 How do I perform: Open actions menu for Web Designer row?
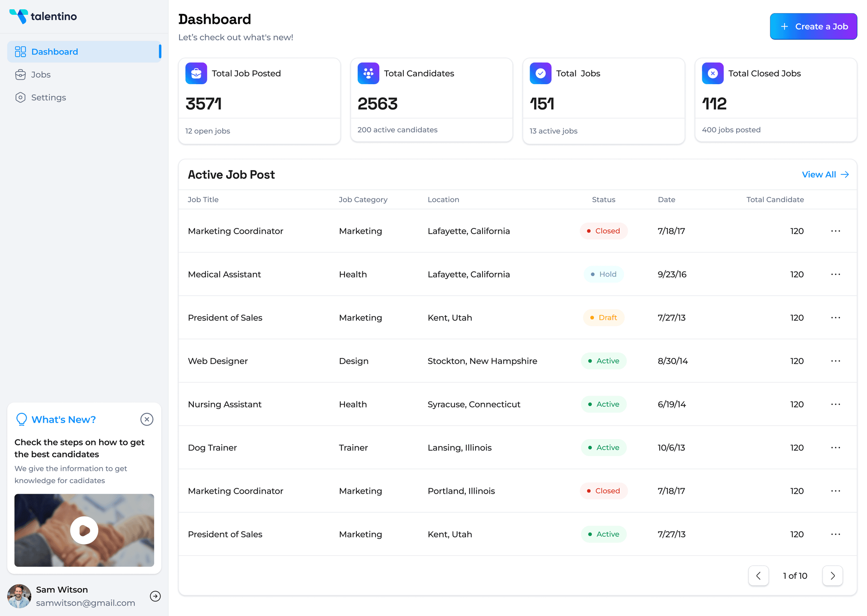click(836, 361)
